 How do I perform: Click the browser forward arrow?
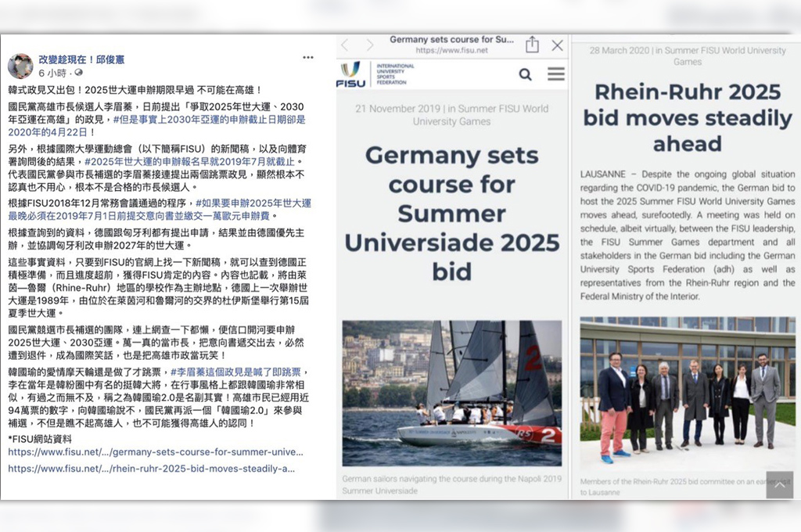[x=368, y=45]
